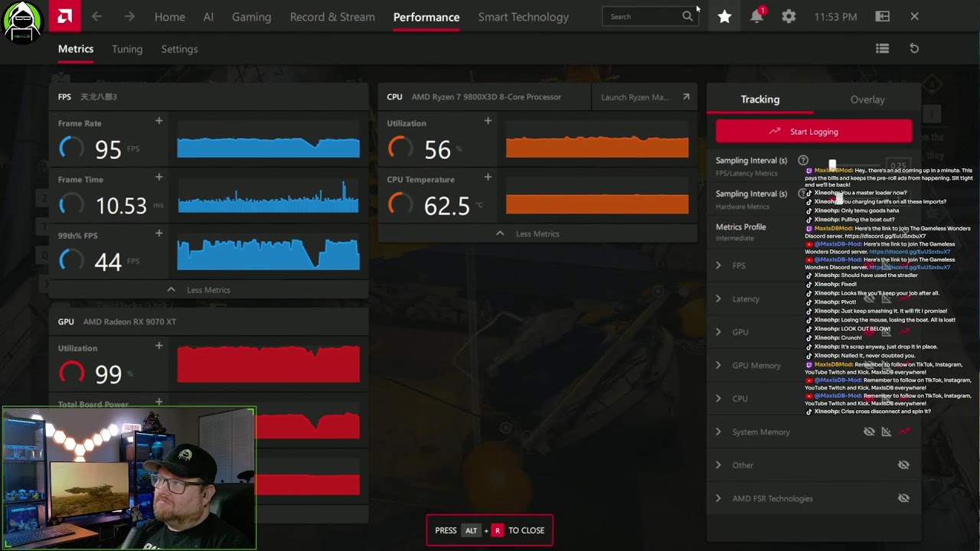
Task: Click the System Memory red graph icon
Action: (904, 432)
